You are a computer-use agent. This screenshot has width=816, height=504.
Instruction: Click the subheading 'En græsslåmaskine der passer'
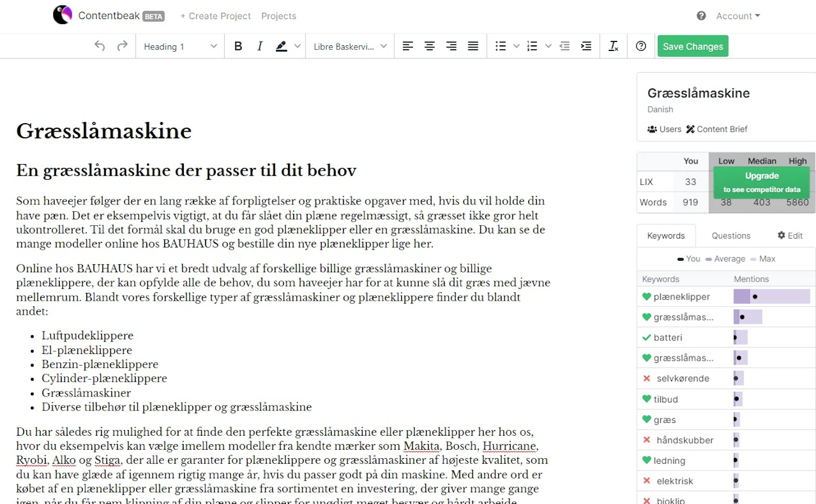click(x=186, y=170)
